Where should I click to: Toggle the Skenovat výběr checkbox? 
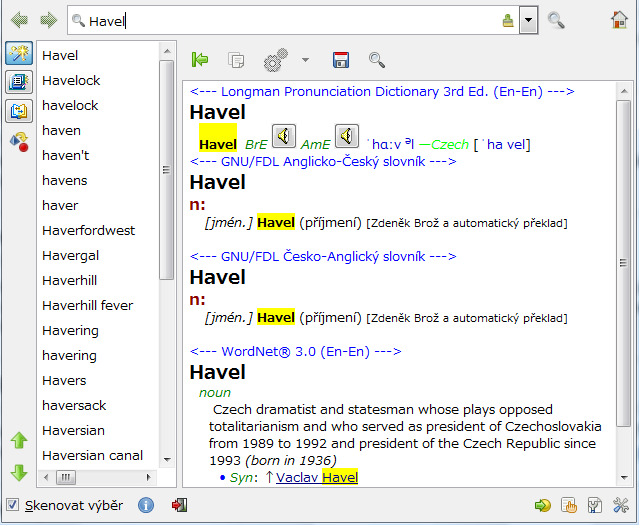tap(12, 505)
